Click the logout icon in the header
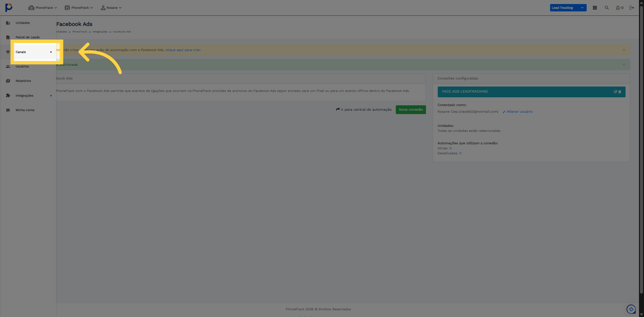 pyautogui.click(x=632, y=8)
